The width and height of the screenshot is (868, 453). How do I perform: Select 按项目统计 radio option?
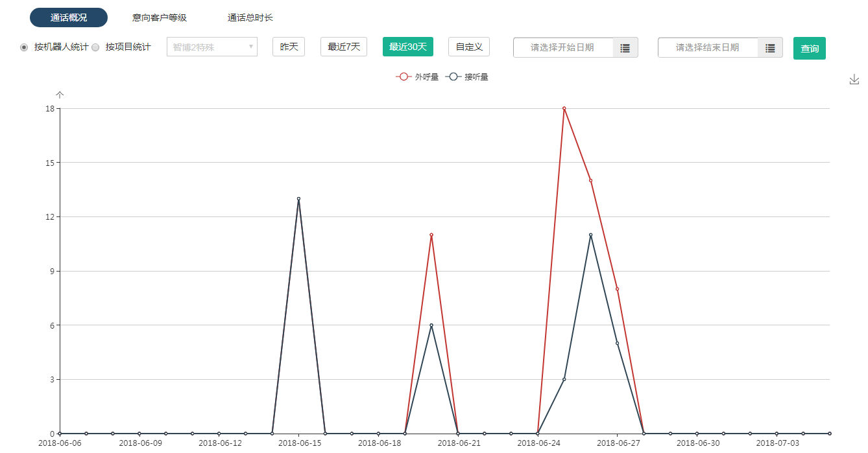[x=95, y=47]
